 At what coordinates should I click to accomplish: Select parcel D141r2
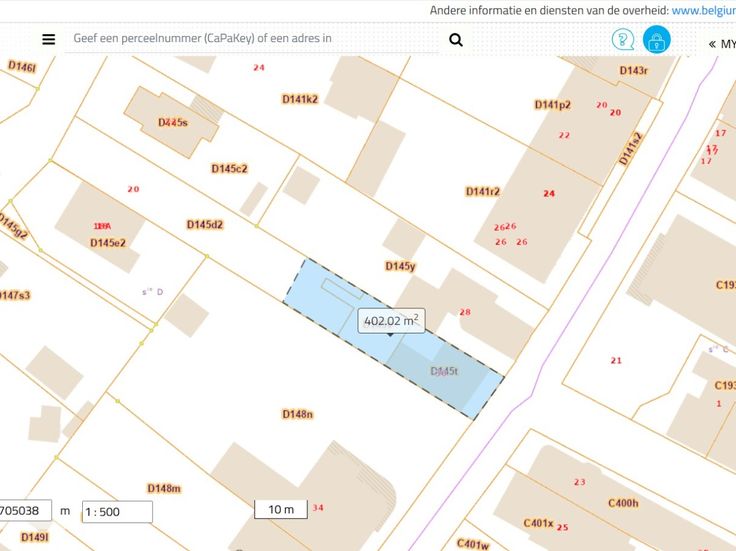click(482, 191)
